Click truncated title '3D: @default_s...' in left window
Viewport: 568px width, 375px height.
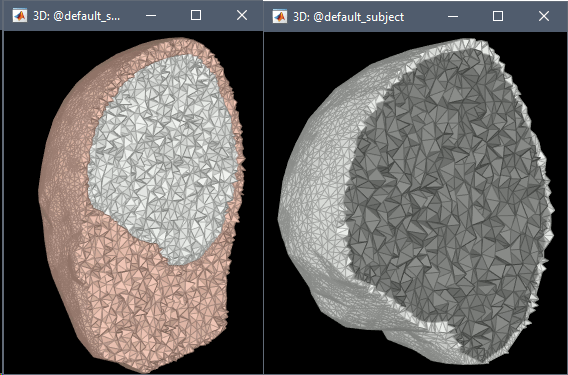[x=76, y=16]
